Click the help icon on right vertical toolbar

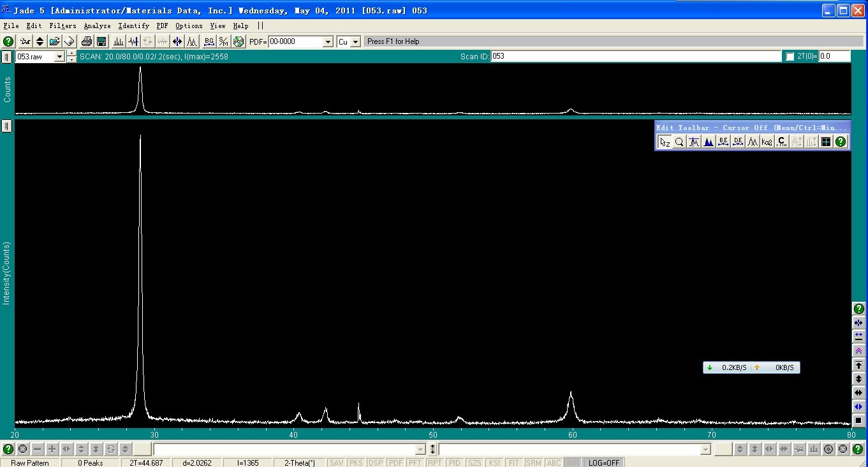point(858,309)
